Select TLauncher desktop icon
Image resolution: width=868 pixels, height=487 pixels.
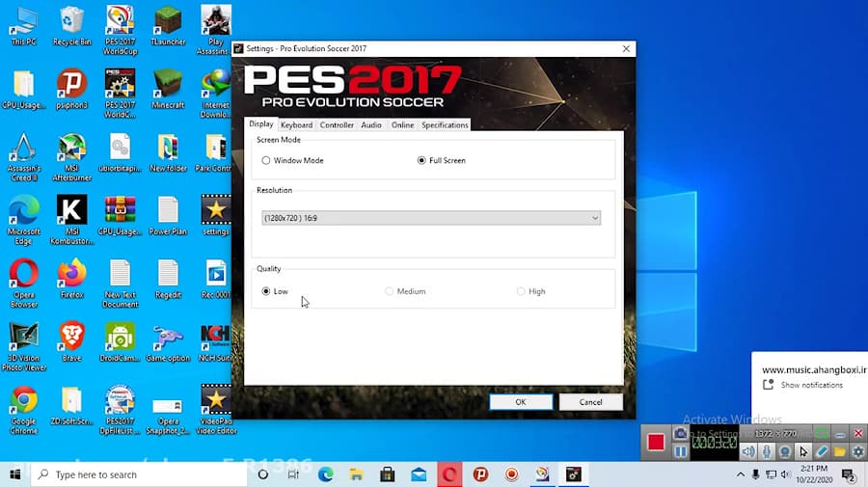pyautogui.click(x=168, y=27)
